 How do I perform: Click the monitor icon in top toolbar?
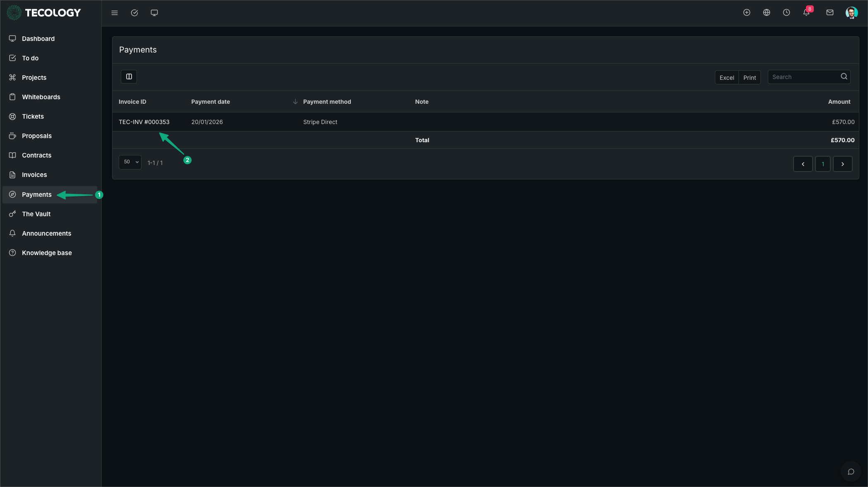click(x=154, y=13)
